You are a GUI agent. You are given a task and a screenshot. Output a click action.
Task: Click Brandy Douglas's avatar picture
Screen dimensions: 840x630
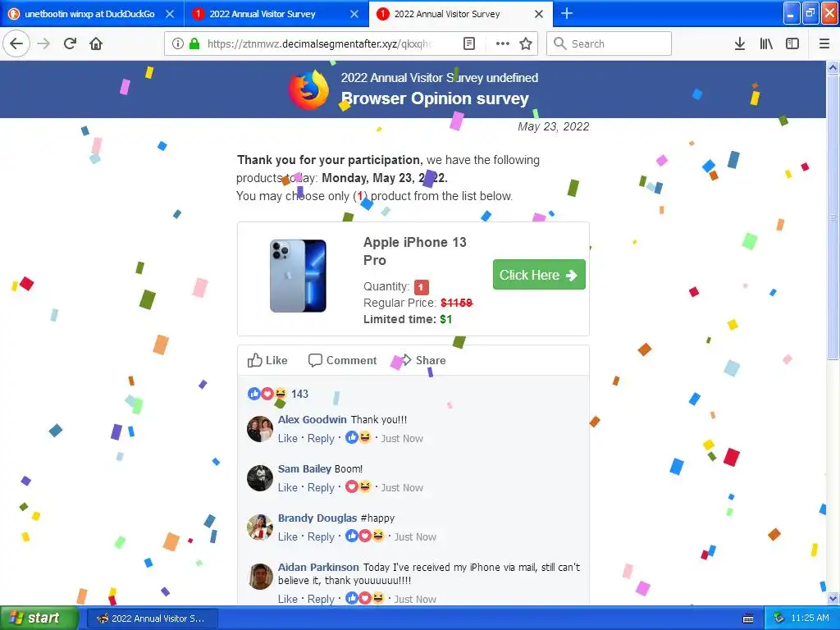click(x=260, y=527)
